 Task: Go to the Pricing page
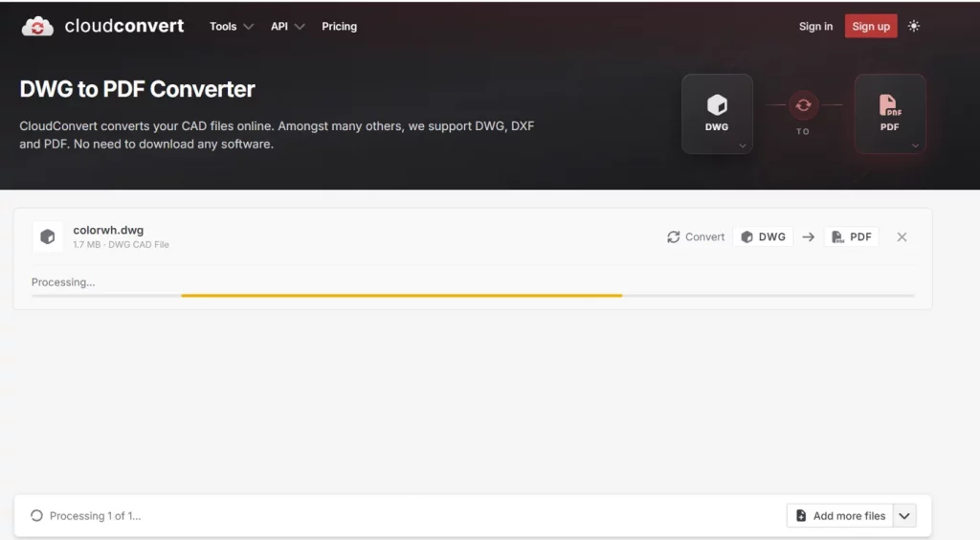point(340,26)
